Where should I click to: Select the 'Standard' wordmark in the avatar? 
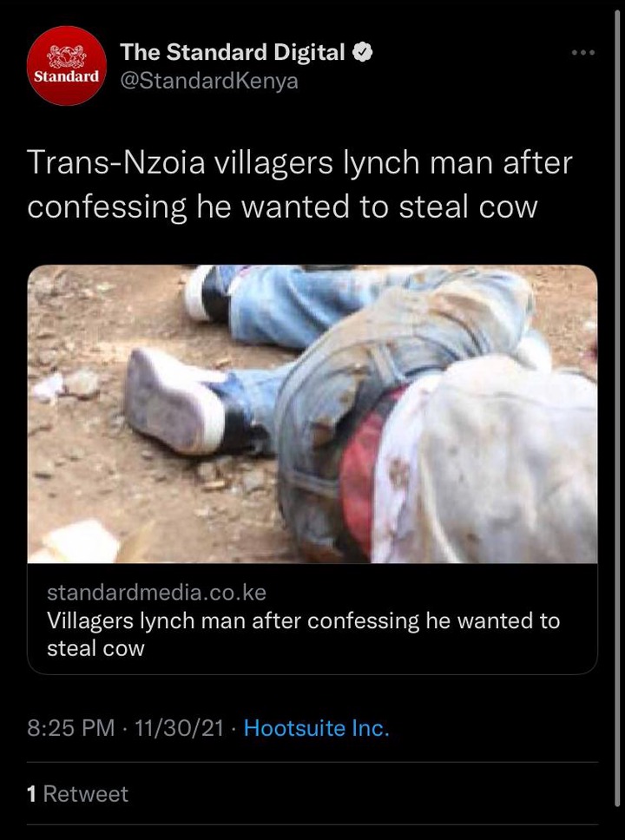67,76
